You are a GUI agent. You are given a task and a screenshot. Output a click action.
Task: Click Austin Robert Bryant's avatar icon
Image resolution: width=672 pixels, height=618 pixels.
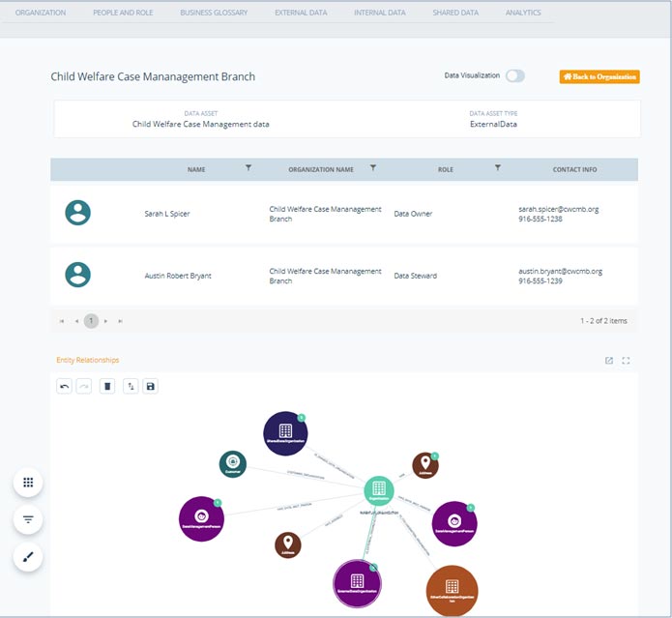click(x=77, y=275)
